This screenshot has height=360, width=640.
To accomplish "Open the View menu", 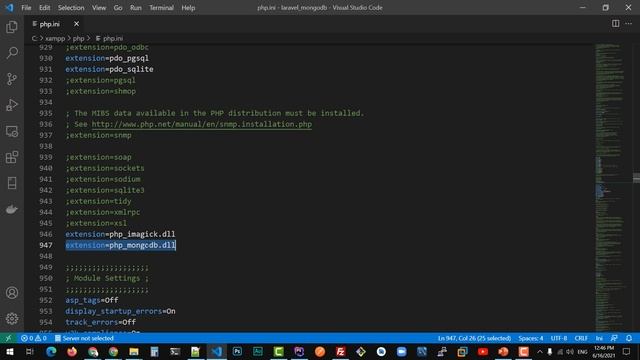I will tap(99, 8).
